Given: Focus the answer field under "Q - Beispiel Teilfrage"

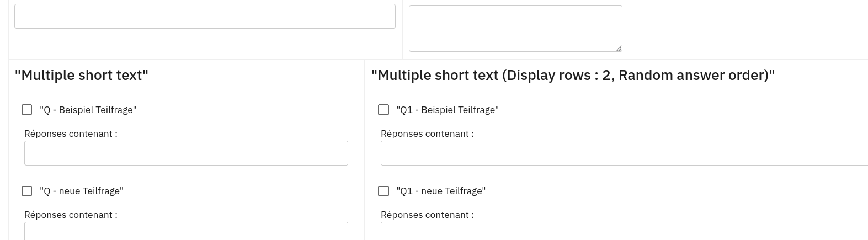Looking at the screenshot, I should [186, 153].
